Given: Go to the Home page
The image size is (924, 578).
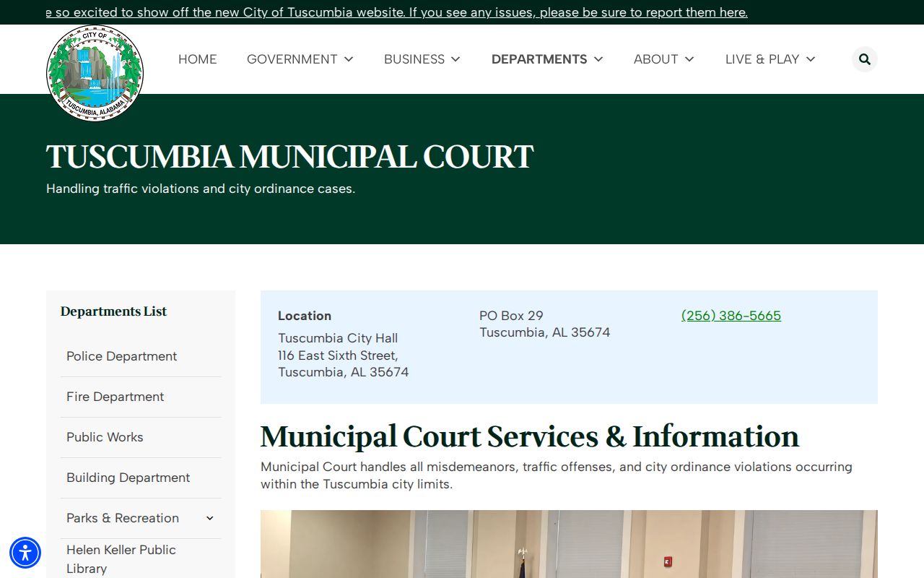Looking at the screenshot, I should [197, 59].
